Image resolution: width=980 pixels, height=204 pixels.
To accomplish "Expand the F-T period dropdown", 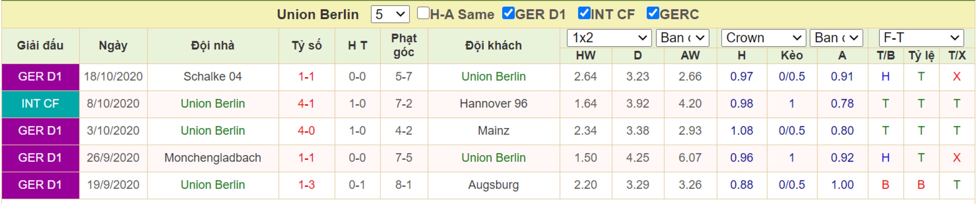I will pos(921,38).
